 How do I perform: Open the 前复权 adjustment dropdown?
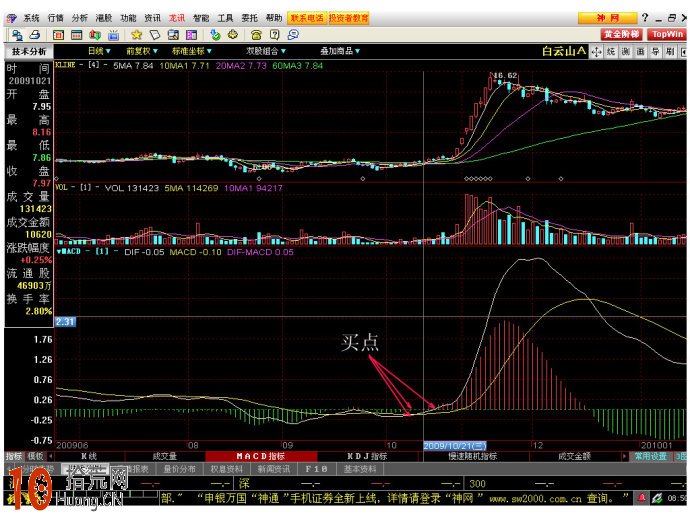(141, 51)
